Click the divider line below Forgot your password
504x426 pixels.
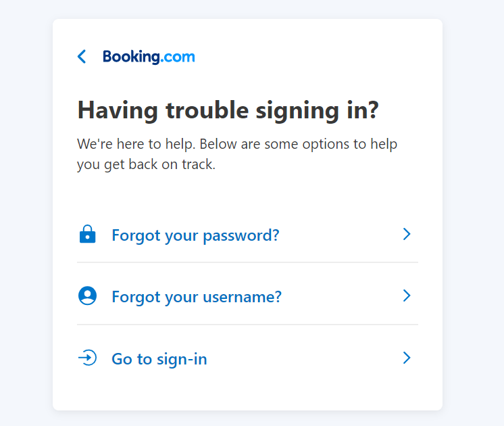point(247,262)
